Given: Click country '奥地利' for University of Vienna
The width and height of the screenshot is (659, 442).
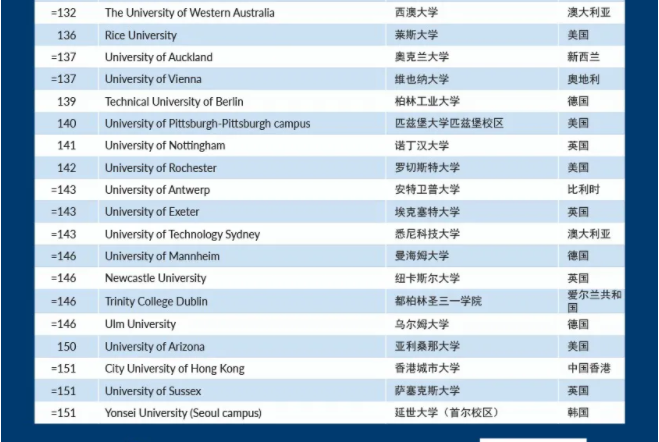Looking at the screenshot, I should point(583,79).
